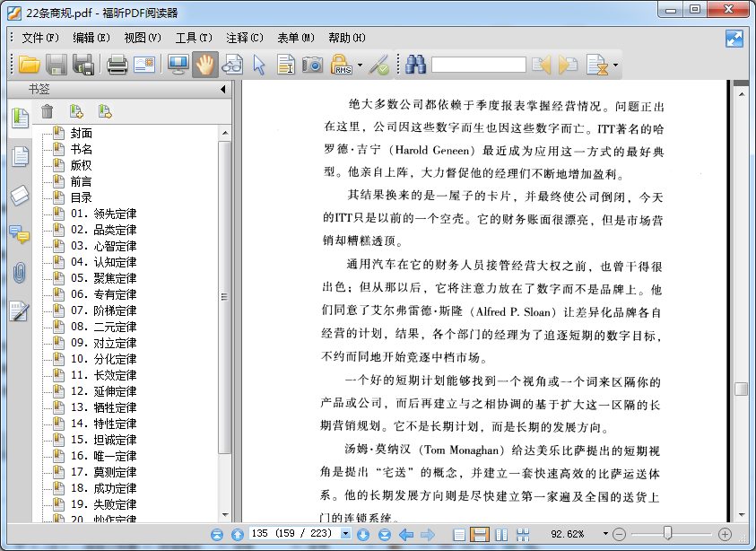Open the Signatures panel sidebar icon
Viewport: 756px width, 551px height.
pos(20,311)
